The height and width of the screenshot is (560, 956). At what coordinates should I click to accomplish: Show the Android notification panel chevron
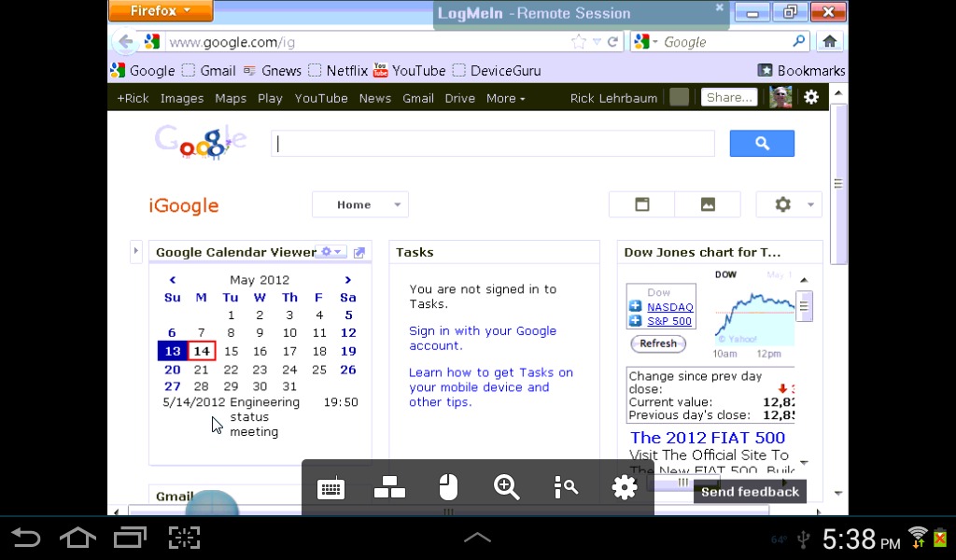[x=477, y=538]
